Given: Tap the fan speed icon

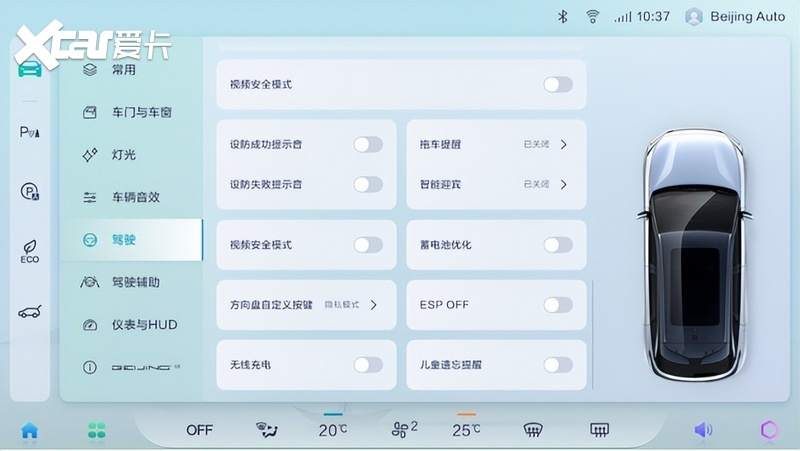Looking at the screenshot, I should point(404,430).
